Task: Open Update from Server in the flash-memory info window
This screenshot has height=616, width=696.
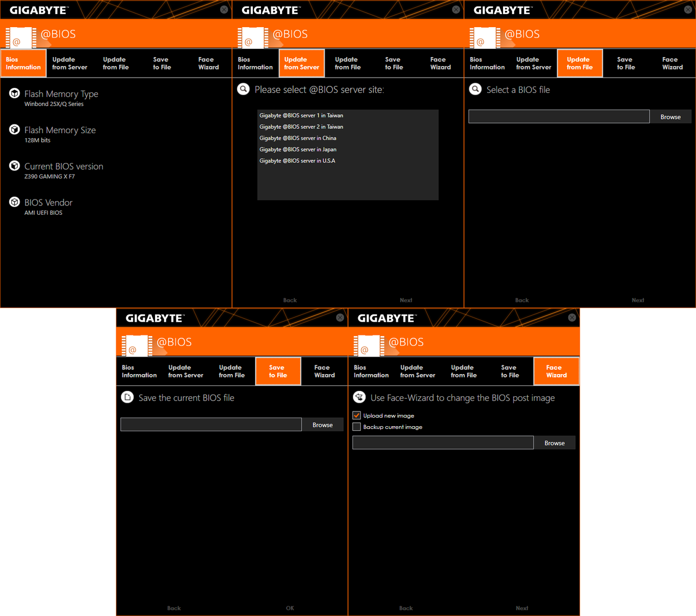Action: 70,64
